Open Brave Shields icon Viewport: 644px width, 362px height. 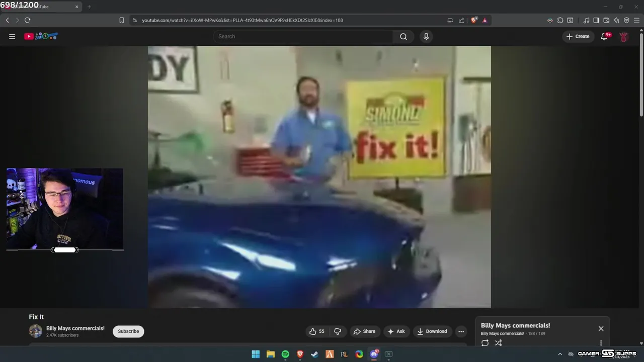click(x=474, y=20)
